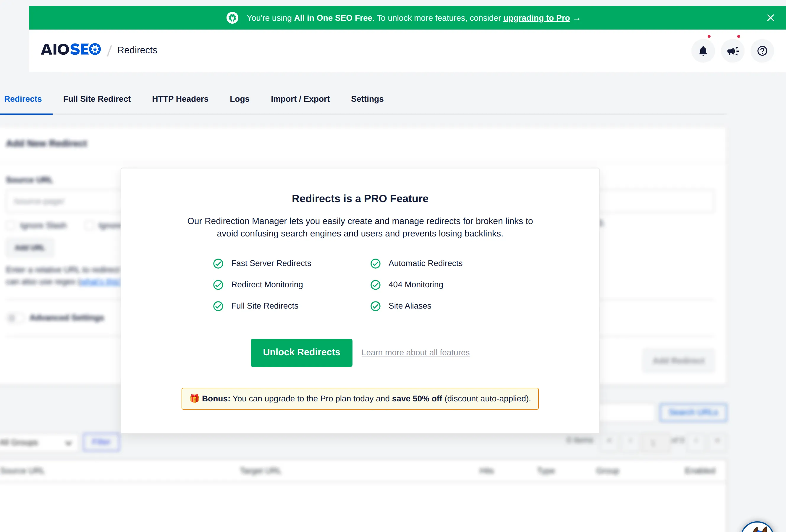786x532 pixels.
Task: Click the save 50% off text
Action: pos(417,398)
